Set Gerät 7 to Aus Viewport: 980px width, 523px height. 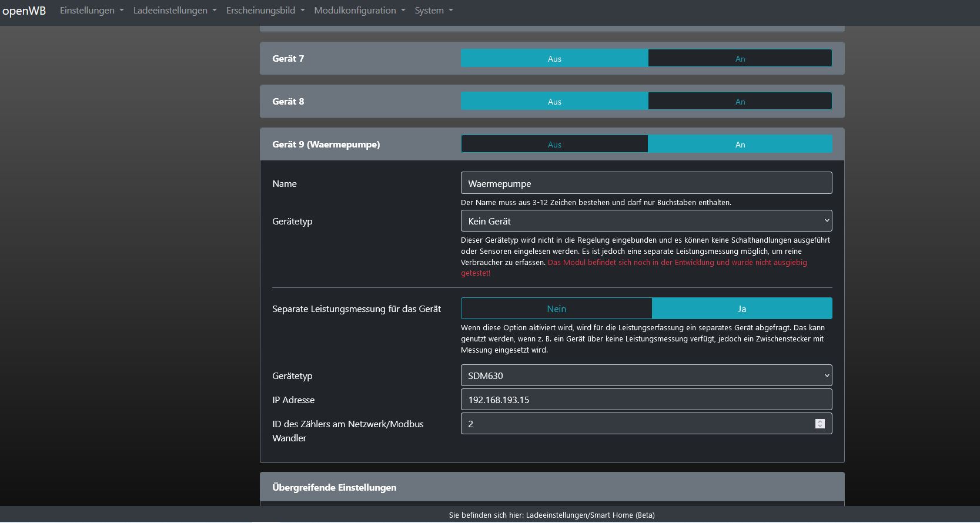coord(554,59)
